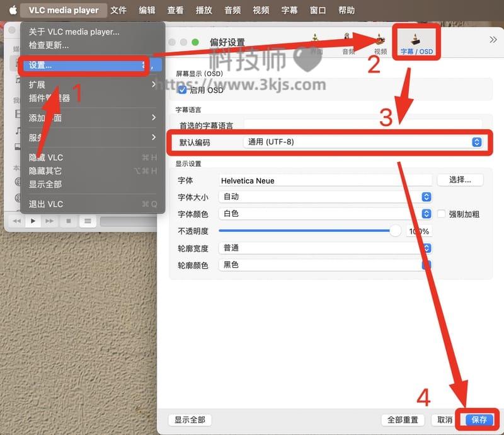
Task: Open the 默认编码 dropdown (UTF-8)
Action: (363, 142)
